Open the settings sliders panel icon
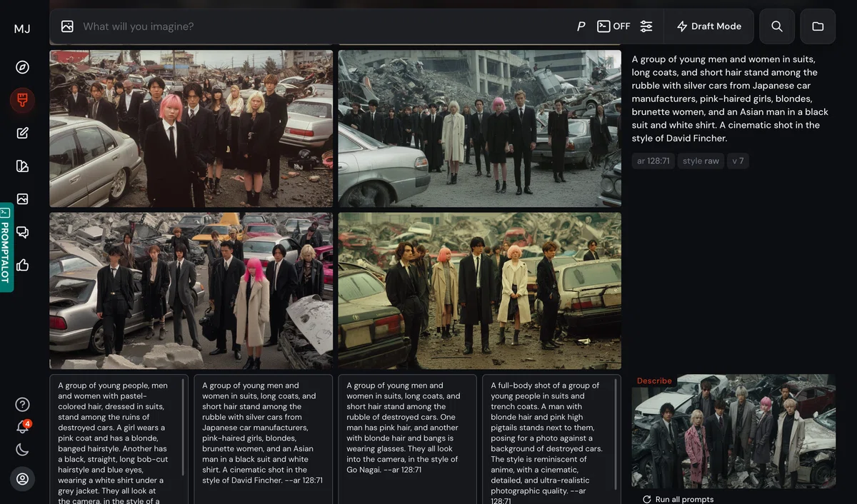Screen dimensions: 857x504 (646, 26)
